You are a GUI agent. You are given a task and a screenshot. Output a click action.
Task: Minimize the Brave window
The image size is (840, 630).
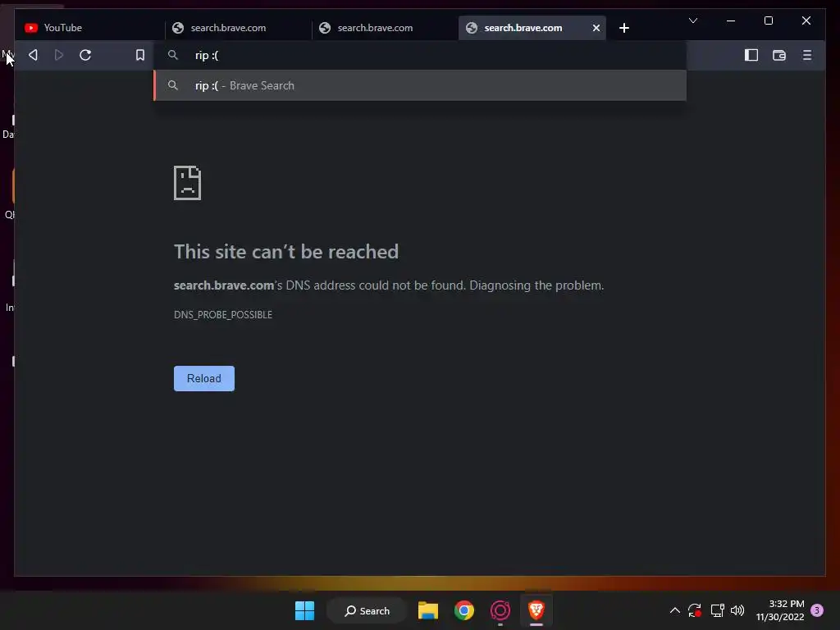[731, 21]
